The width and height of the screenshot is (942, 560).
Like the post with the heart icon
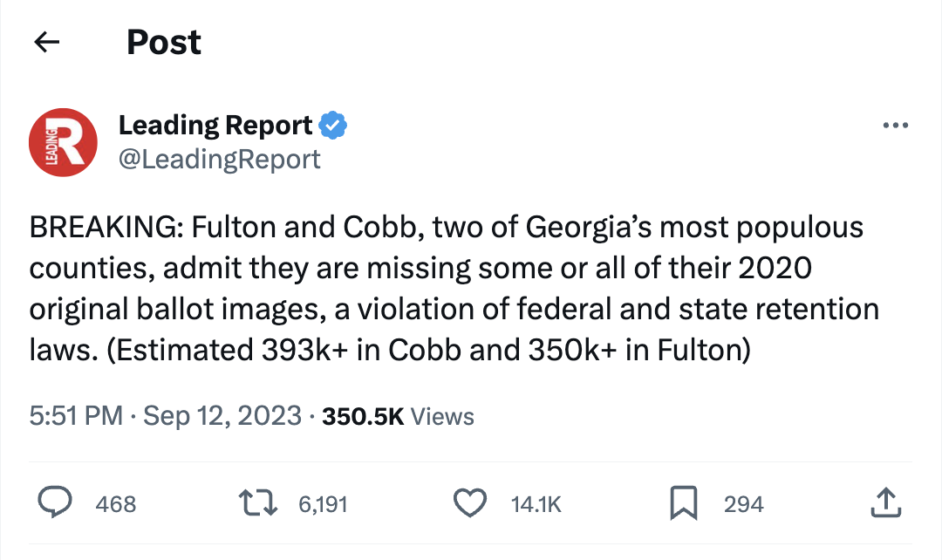(471, 502)
